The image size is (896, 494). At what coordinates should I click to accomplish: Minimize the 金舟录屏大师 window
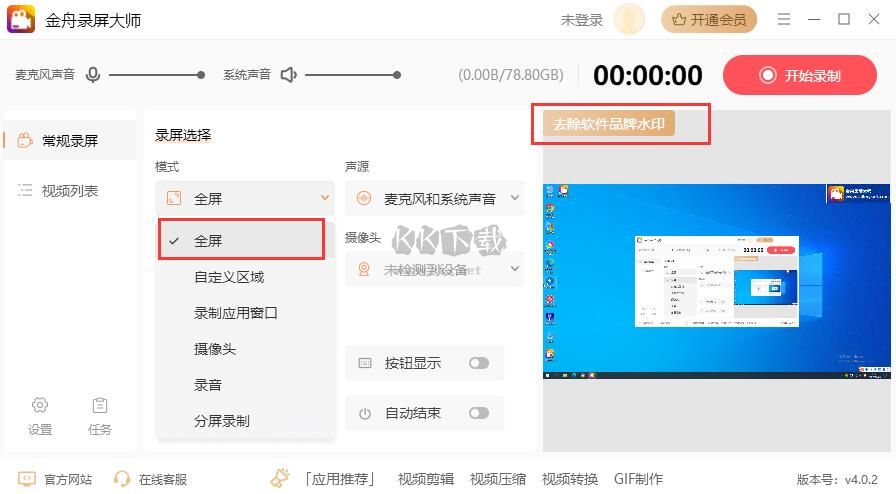pyautogui.click(x=814, y=19)
